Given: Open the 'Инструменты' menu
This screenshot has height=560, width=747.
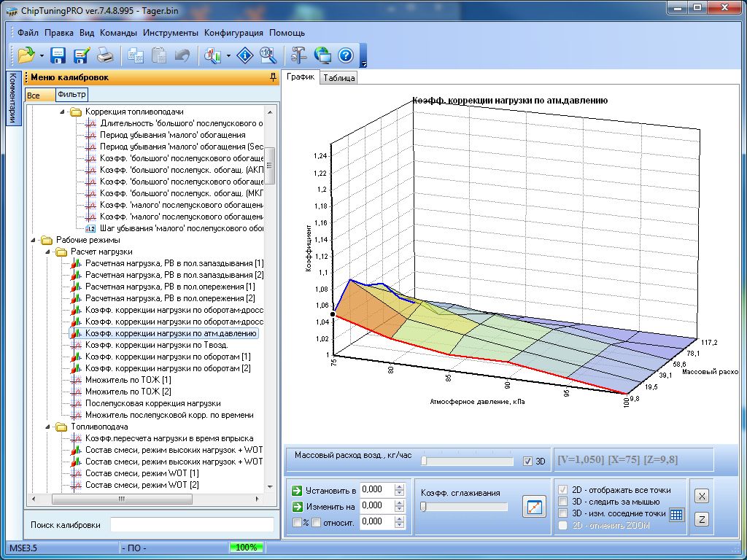Looking at the screenshot, I should pyautogui.click(x=170, y=33).
